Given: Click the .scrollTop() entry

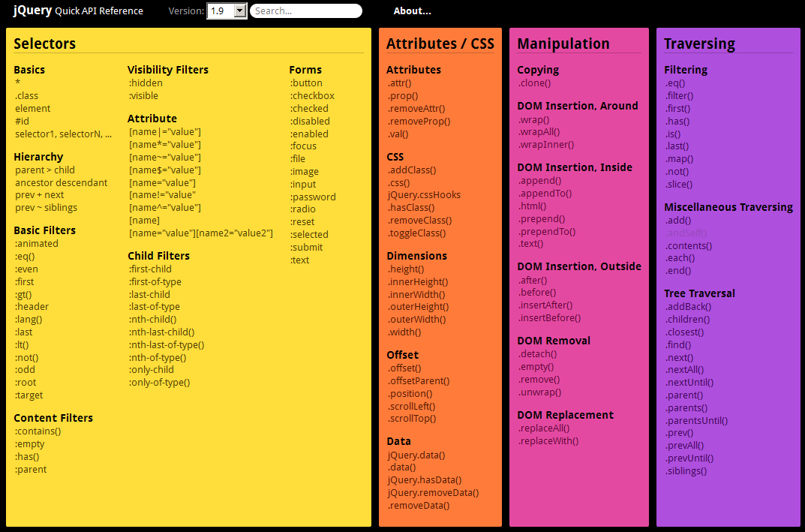Looking at the screenshot, I should click(x=413, y=419).
